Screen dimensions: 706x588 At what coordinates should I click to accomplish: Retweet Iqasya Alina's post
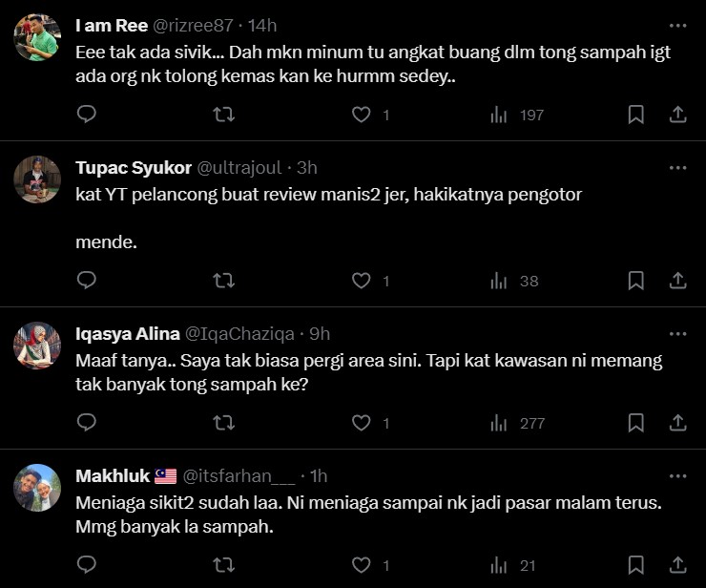tap(223, 422)
